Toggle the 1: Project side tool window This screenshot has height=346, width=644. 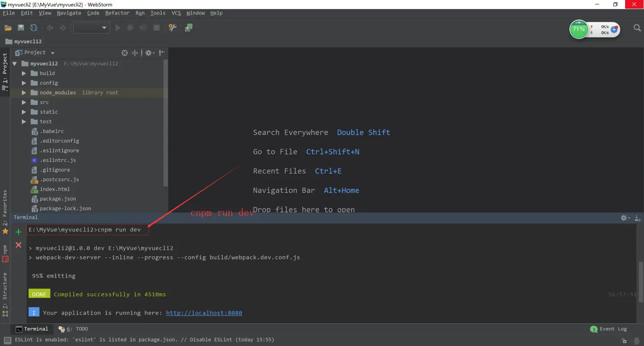coord(5,72)
